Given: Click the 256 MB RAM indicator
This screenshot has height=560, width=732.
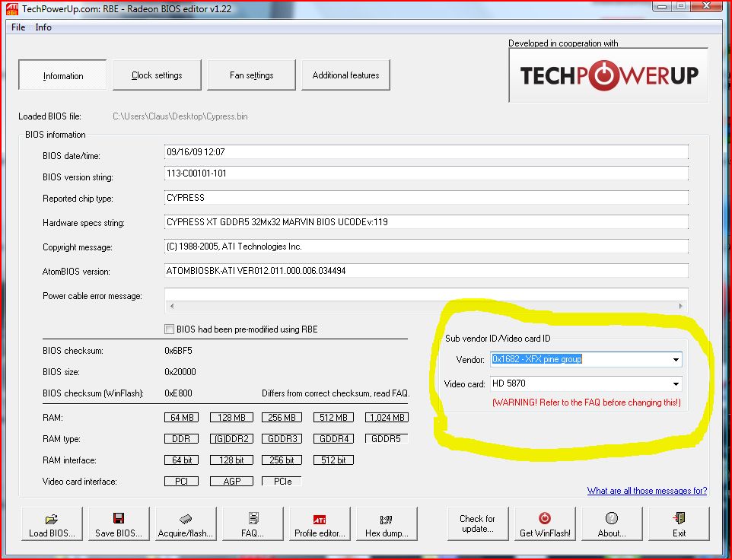Looking at the screenshot, I should (282, 417).
